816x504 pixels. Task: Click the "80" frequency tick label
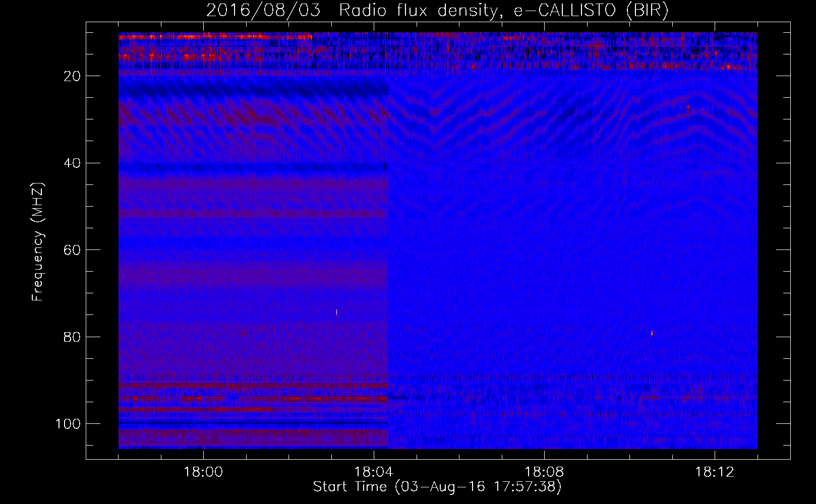pyautogui.click(x=73, y=337)
